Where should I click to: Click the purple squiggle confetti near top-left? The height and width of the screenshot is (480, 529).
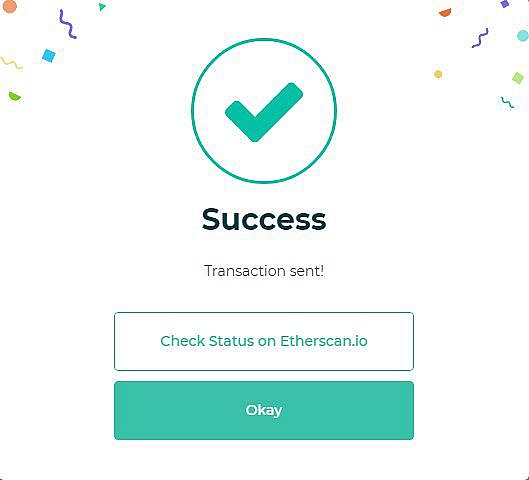click(68, 24)
